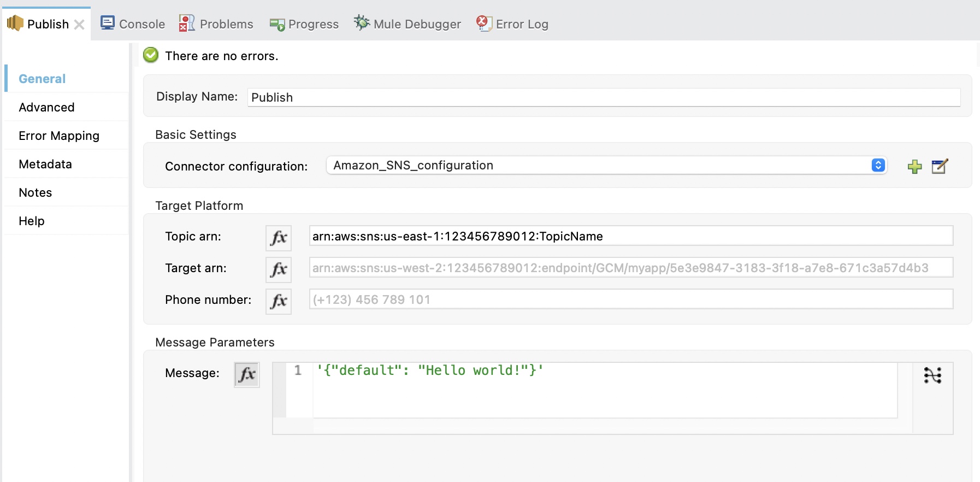Screen dimensions: 980x482
Task: Click line number 1 in the Message editor
Action: pos(298,371)
